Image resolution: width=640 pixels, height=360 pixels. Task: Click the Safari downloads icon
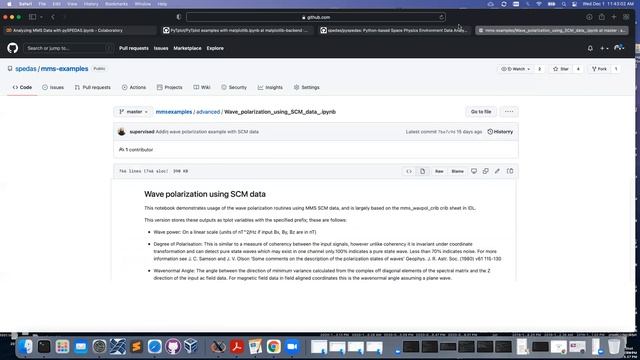[x=589, y=17]
